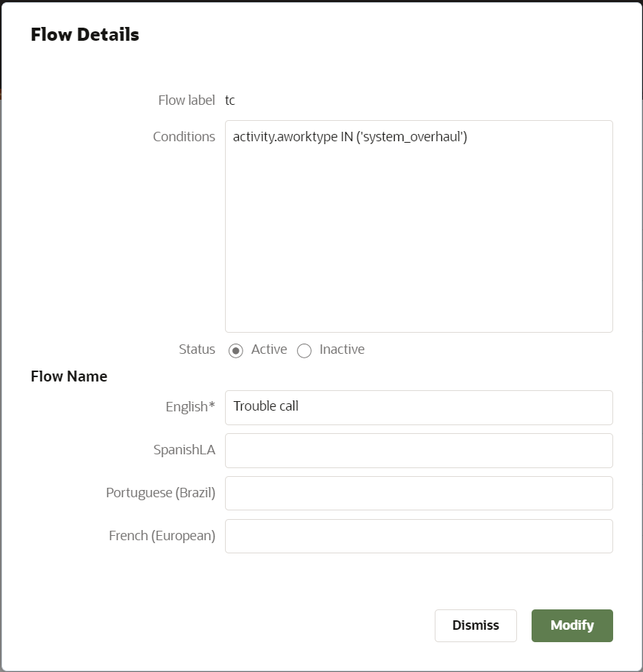Click the Modify button
This screenshot has height=672, width=643.
pos(572,625)
